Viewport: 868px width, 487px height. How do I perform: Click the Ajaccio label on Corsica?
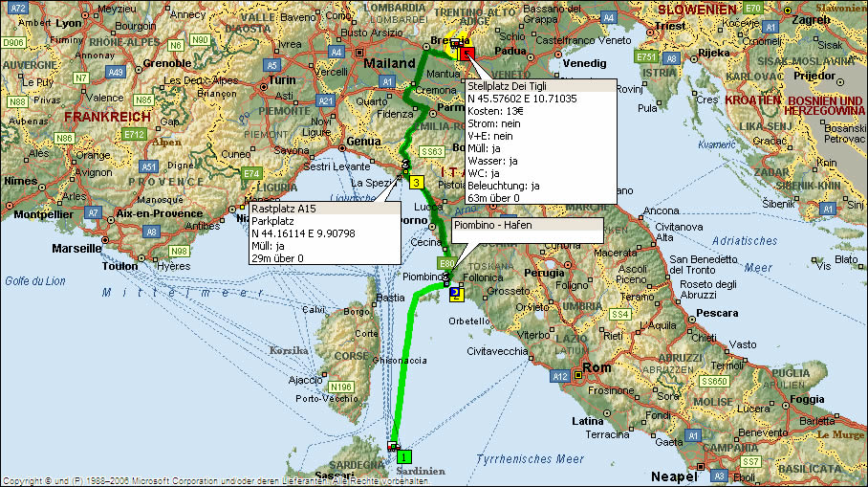pos(306,380)
